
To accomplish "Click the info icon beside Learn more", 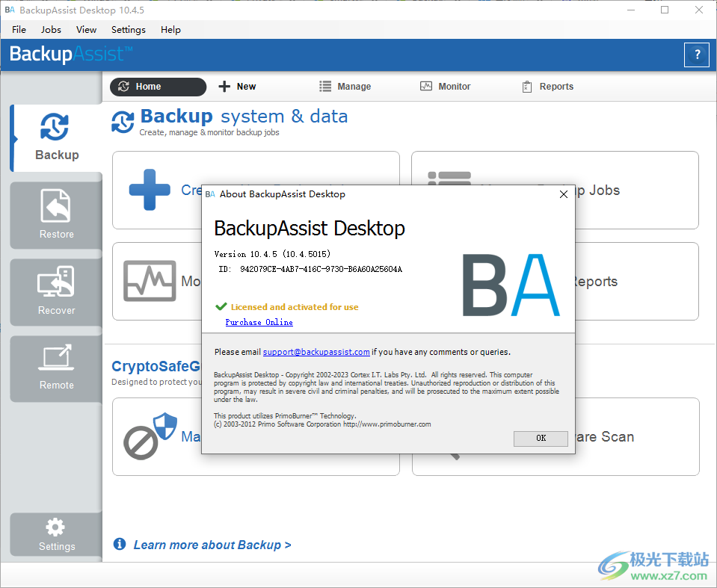I will point(120,544).
